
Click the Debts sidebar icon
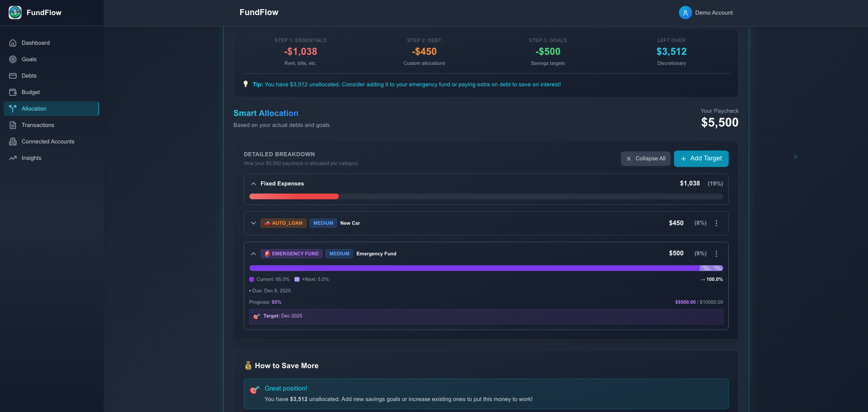[12, 75]
